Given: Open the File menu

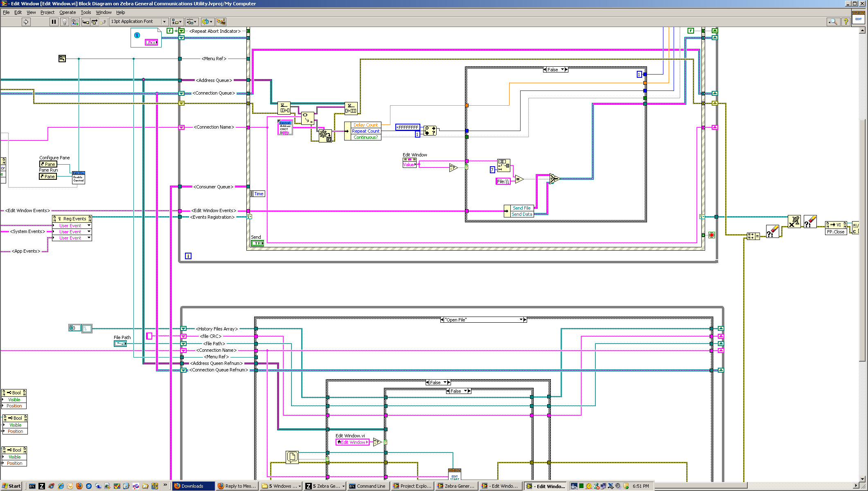Looking at the screenshot, I should [x=6, y=12].
